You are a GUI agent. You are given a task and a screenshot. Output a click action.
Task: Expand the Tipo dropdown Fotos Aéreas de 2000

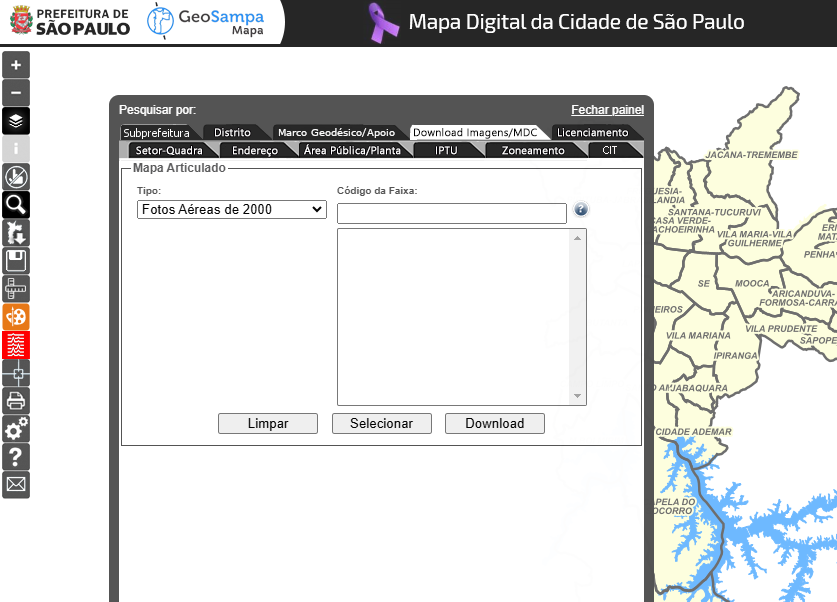click(x=232, y=210)
